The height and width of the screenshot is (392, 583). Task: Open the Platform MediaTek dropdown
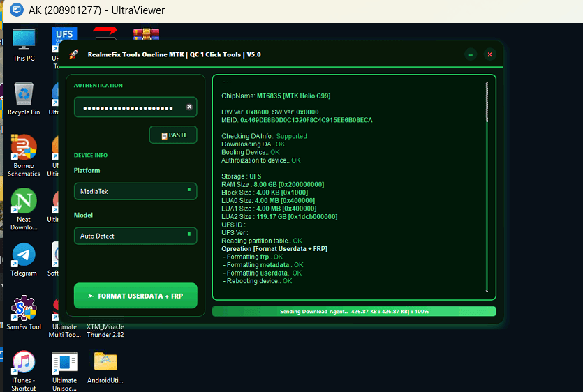135,191
